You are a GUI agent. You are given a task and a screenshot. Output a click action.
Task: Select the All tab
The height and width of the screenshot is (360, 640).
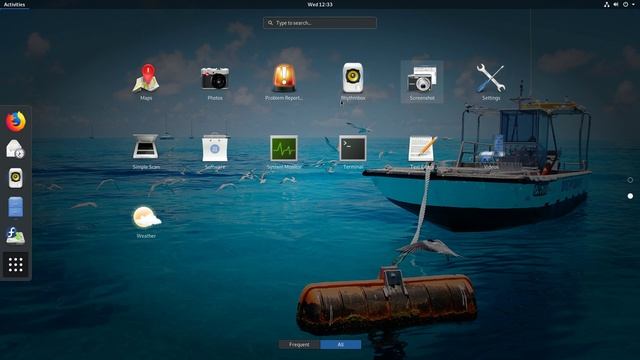coord(340,344)
